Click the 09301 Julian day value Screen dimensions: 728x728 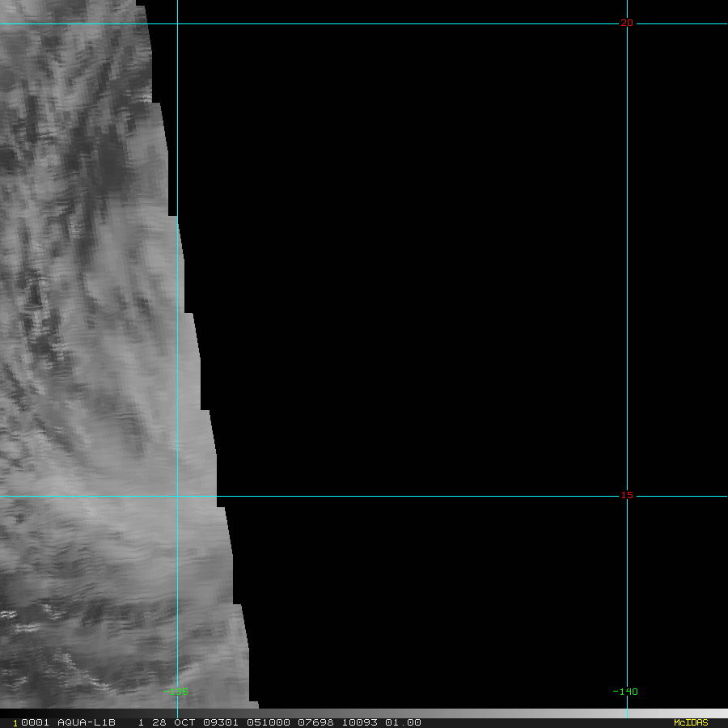click(221, 722)
